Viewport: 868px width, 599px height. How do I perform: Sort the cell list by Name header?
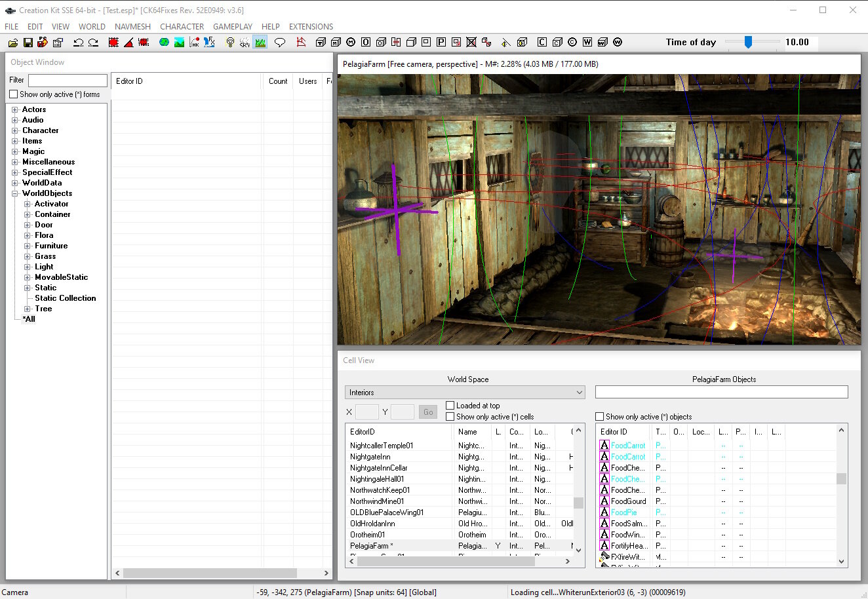click(x=472, y=432)
